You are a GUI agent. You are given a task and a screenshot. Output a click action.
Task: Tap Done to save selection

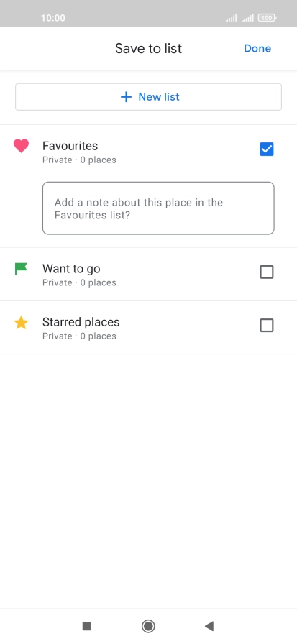[x=257, y=48]
